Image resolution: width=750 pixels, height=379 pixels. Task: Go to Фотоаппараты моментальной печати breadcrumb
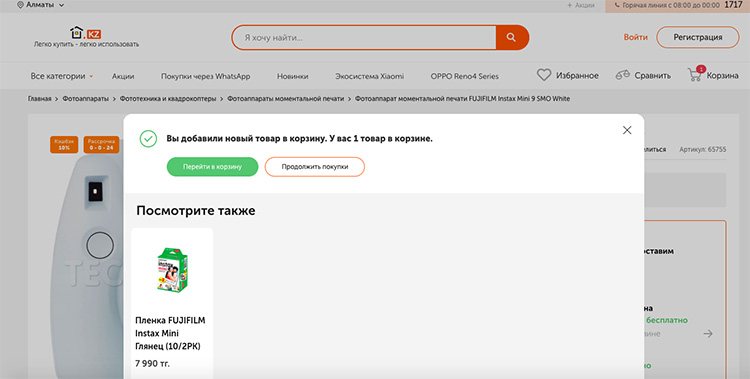click(x=286, y=99)
